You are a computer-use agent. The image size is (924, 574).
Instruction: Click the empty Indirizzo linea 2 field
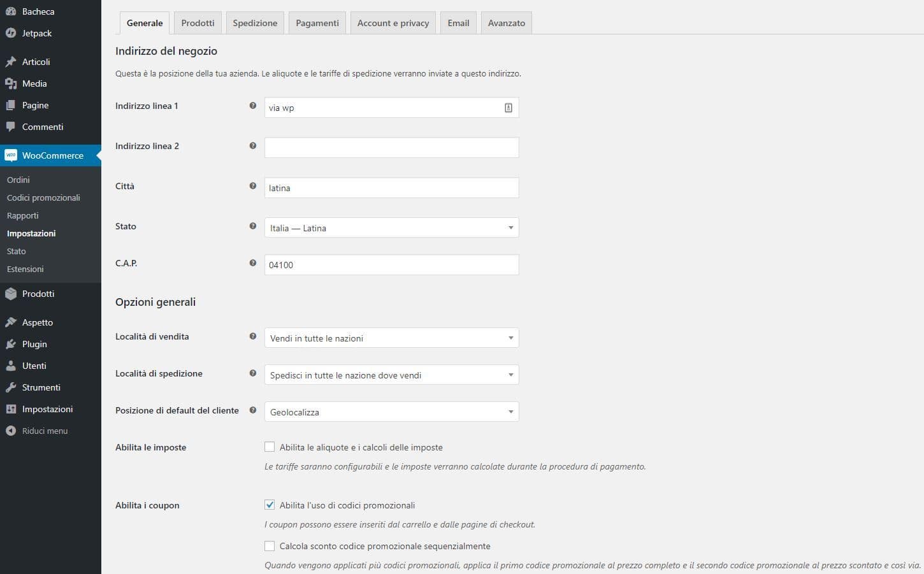(391, 148)
